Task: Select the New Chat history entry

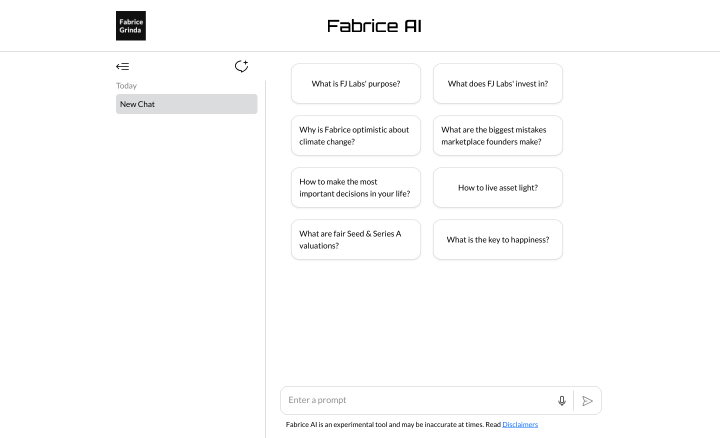Action: (186, 104)
